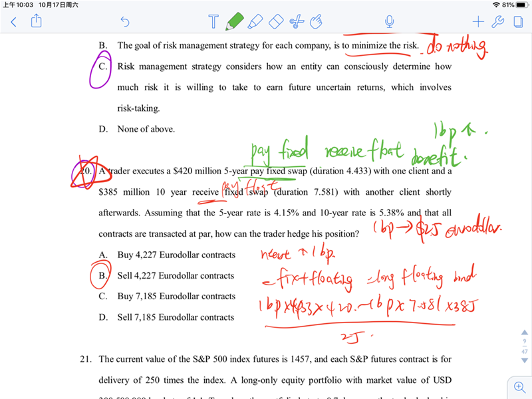Viewport: 532px width, 399px height.
Task: Tap the option "None of above."
Action: 146,130
